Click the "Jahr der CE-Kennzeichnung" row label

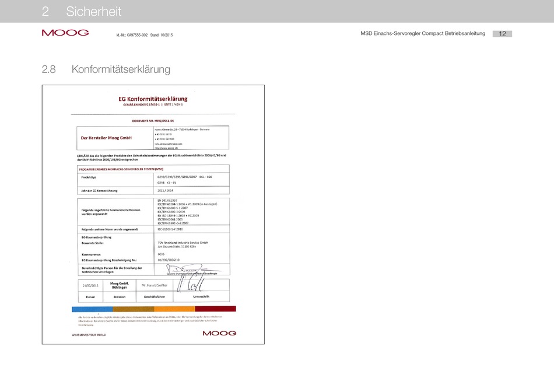coord(99,191)
